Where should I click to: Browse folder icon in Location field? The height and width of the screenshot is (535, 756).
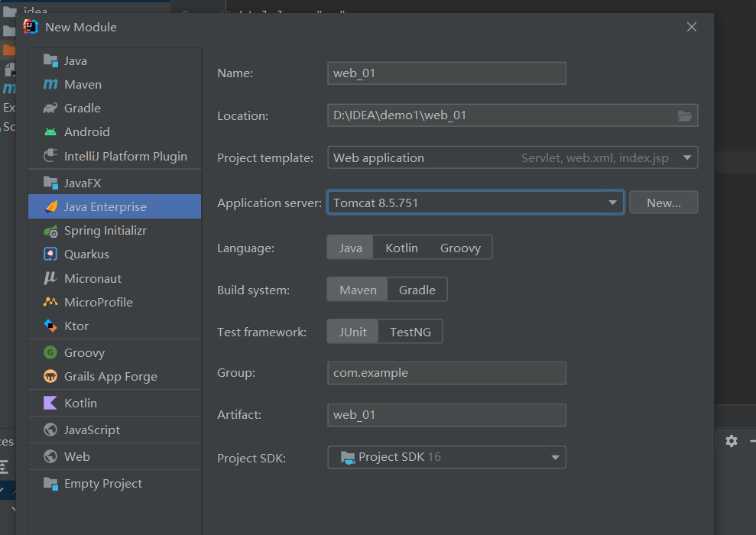click(685, 115)
